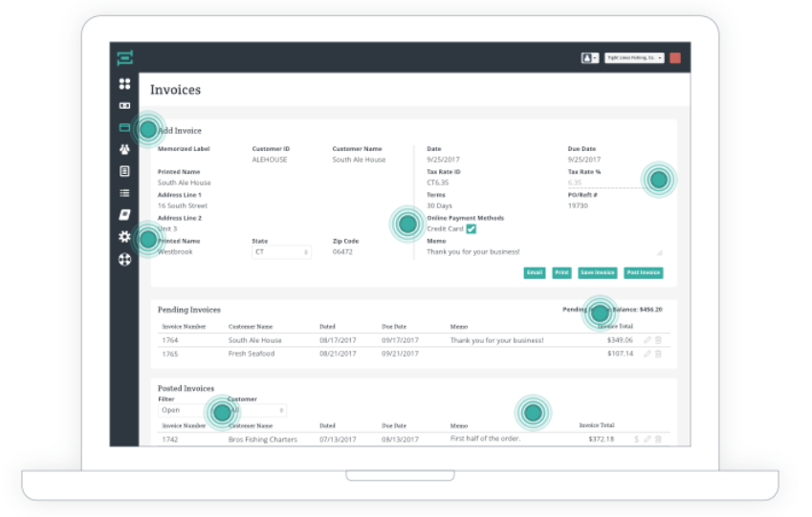The width and height of the screenshot is (812, 517).
Task: Open the Customer filter dropdown in Posted Invoices
Action: click(x=256, y=410)
